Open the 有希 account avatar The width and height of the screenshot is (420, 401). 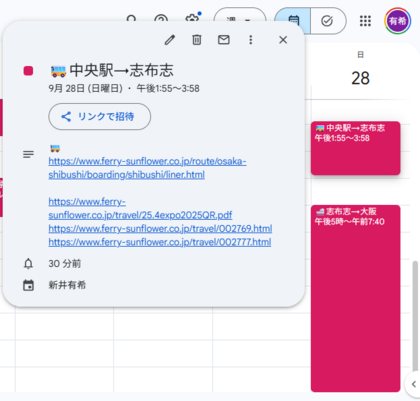click(x=398, y=21)
